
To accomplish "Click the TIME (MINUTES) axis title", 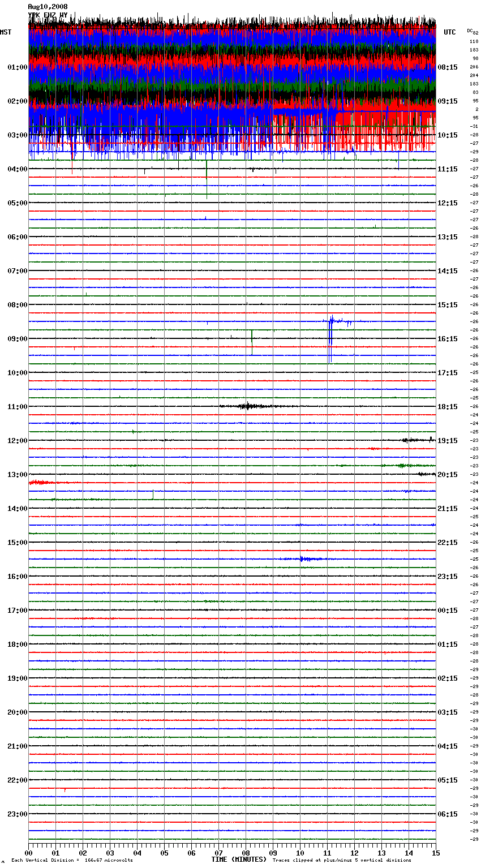I will click(239, 860).
